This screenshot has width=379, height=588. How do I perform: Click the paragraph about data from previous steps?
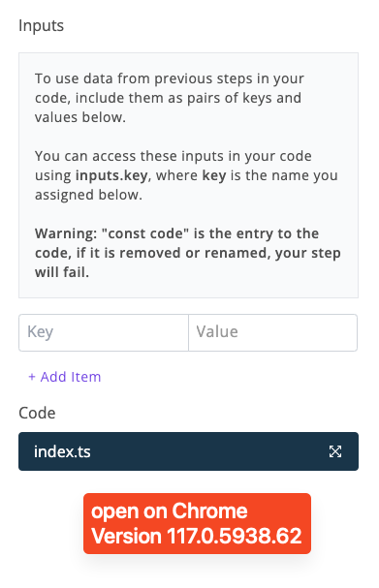click(170, 98)
